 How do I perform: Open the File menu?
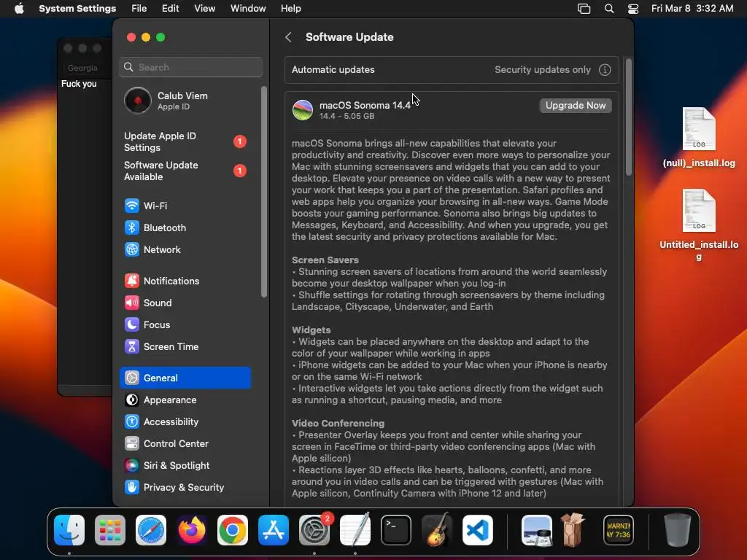tap(139, 9)
